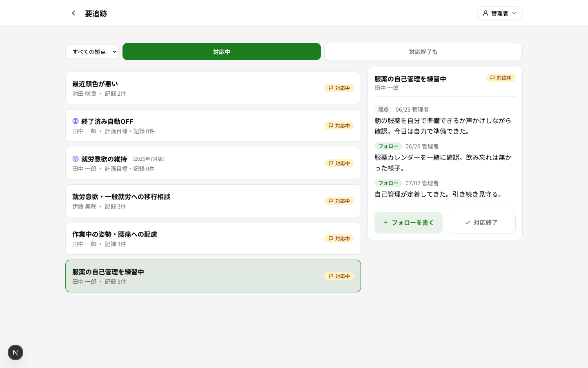Click target icon beside 終了済み自動OFF

(76, 121)
